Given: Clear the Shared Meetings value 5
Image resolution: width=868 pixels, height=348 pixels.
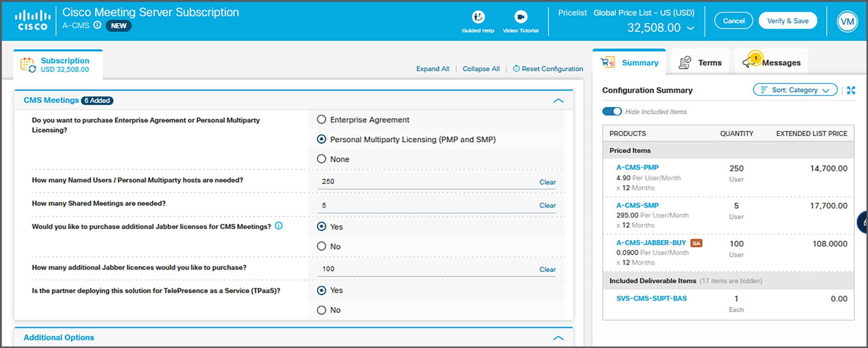Looking at the screenshot, I should coord(547,205).
